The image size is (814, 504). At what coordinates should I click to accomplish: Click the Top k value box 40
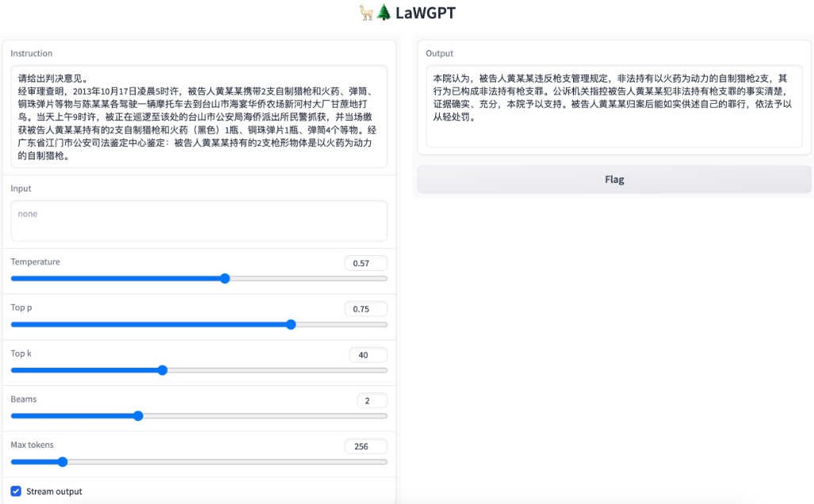368,354
